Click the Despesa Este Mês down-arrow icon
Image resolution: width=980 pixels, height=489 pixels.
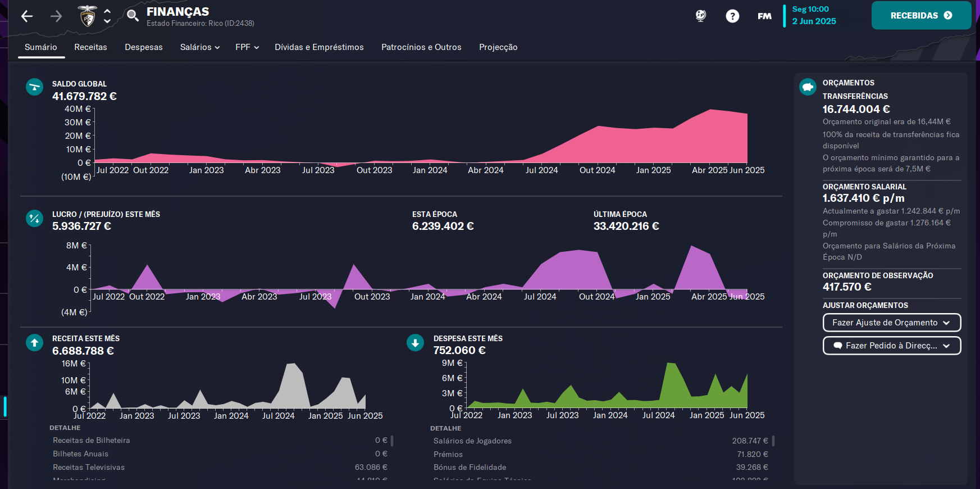415,342
